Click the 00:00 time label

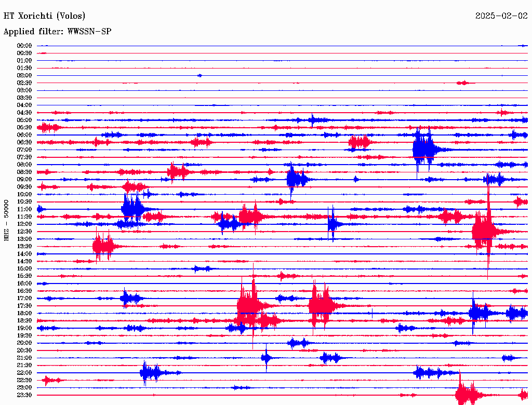(24, 46)
